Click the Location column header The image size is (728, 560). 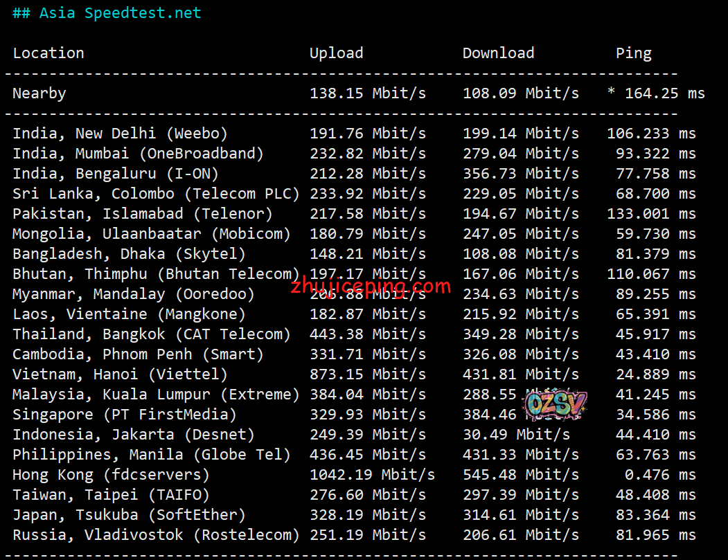tap(48, 53)
